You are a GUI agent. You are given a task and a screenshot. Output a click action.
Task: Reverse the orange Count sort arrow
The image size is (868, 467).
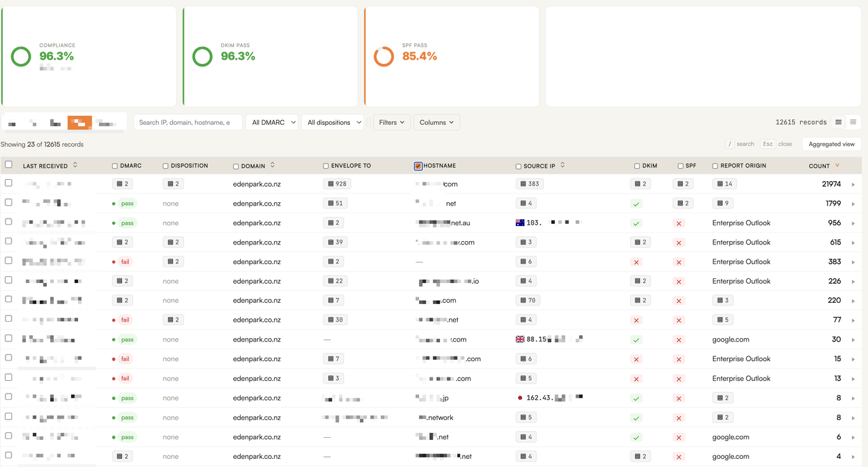point(837,166)
